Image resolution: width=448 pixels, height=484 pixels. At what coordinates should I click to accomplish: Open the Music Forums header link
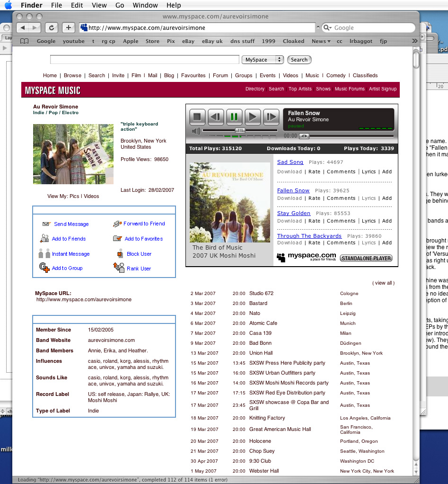tap(350, 89)
